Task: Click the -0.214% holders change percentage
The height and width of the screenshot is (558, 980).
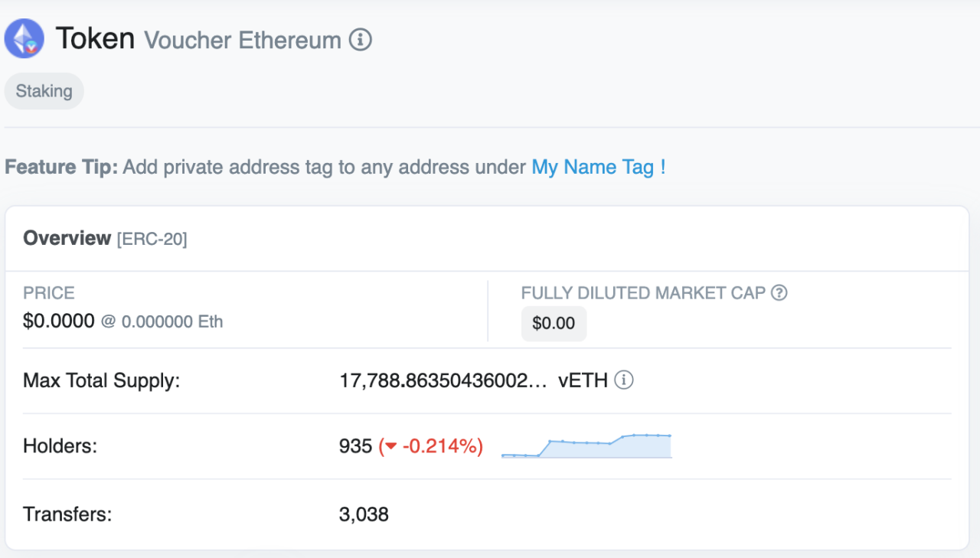Action: point(442,446)
